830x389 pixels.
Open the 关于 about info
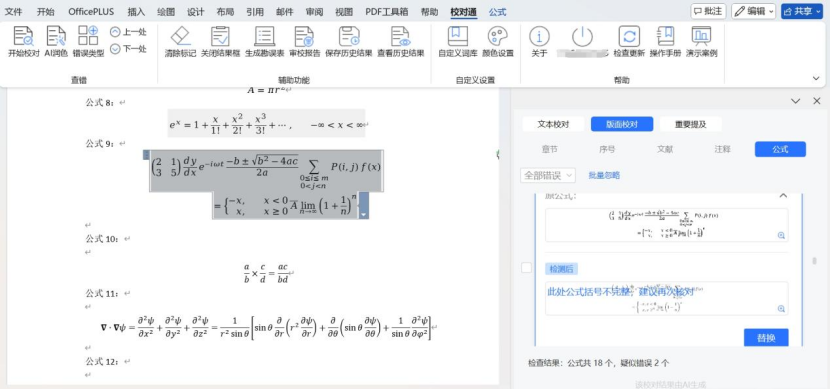tap(539, 41)
